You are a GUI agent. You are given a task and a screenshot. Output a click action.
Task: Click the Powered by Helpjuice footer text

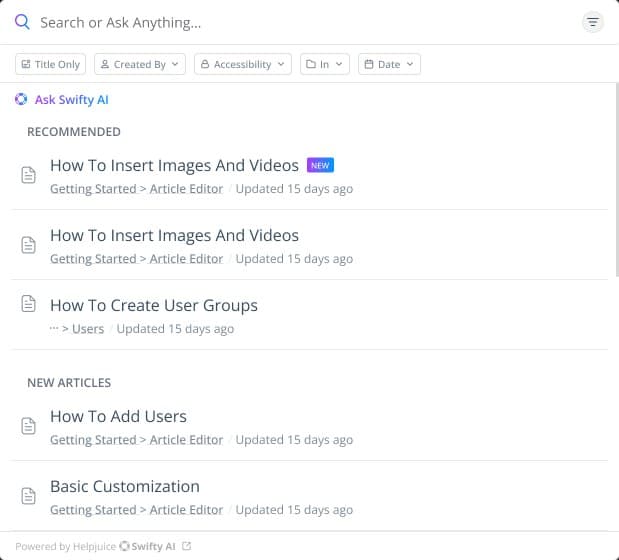tap(66, 546)
